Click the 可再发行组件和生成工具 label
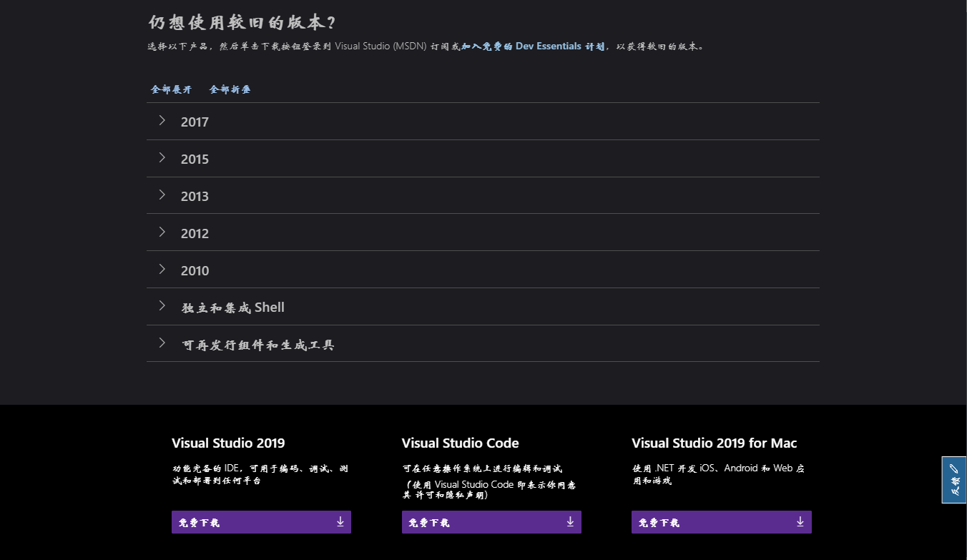967x560 pixels. point(258,345)
